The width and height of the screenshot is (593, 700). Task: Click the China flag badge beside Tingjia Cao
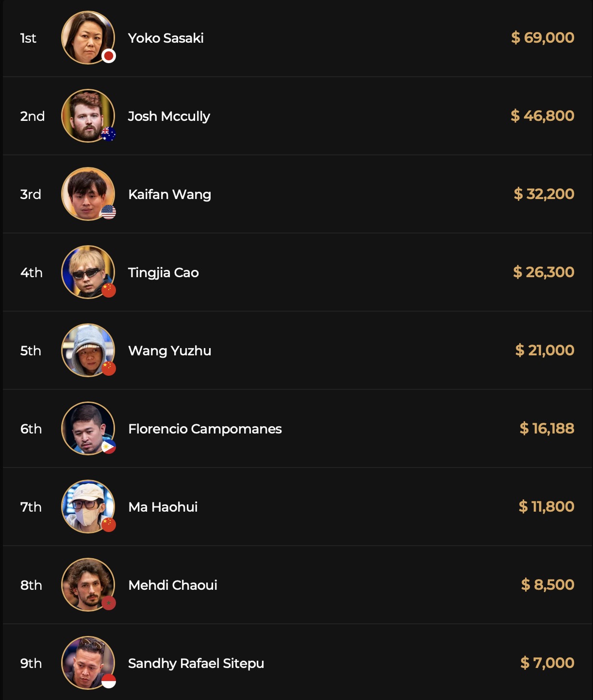coord(109,290)
